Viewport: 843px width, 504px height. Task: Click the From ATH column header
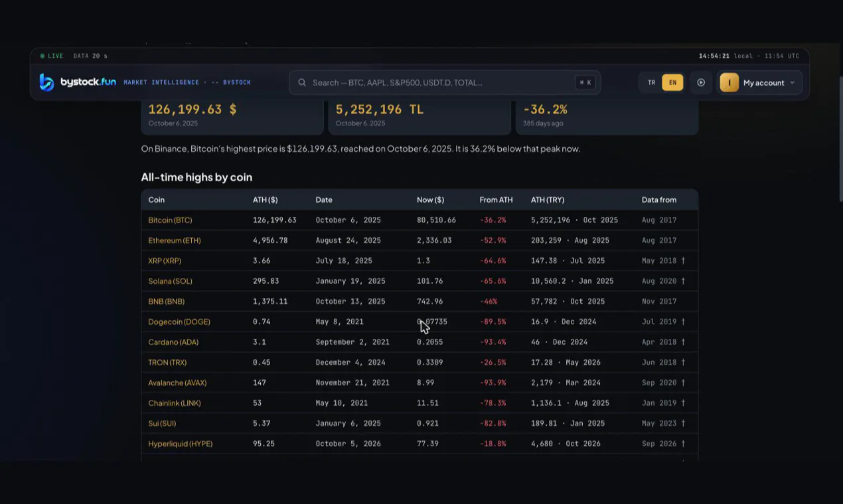496,200
